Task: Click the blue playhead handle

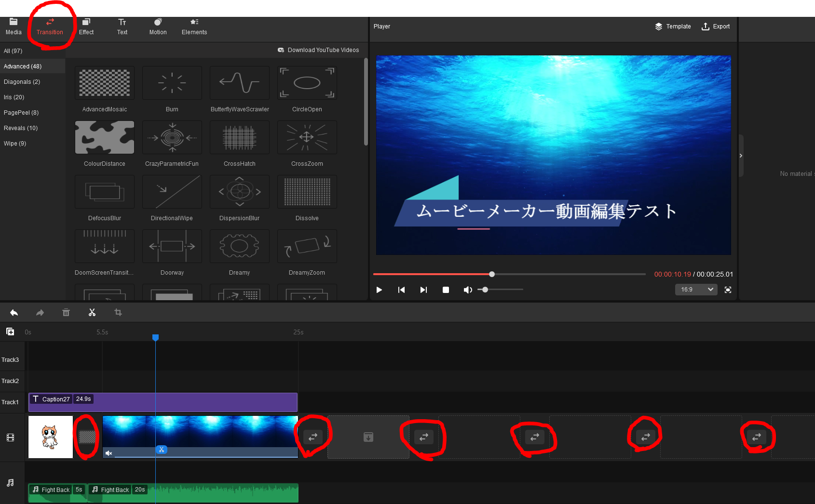Action: (155, 337)
